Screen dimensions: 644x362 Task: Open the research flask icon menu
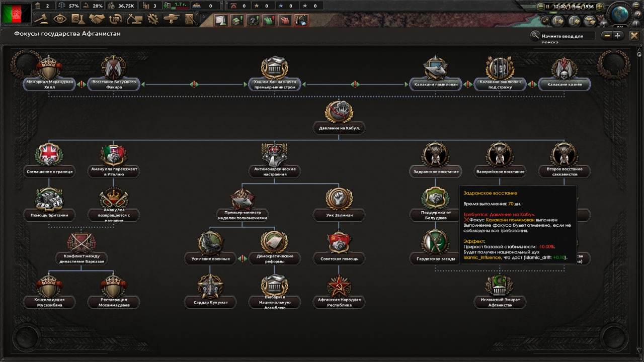pyautogui.click(x=77, y=19)
